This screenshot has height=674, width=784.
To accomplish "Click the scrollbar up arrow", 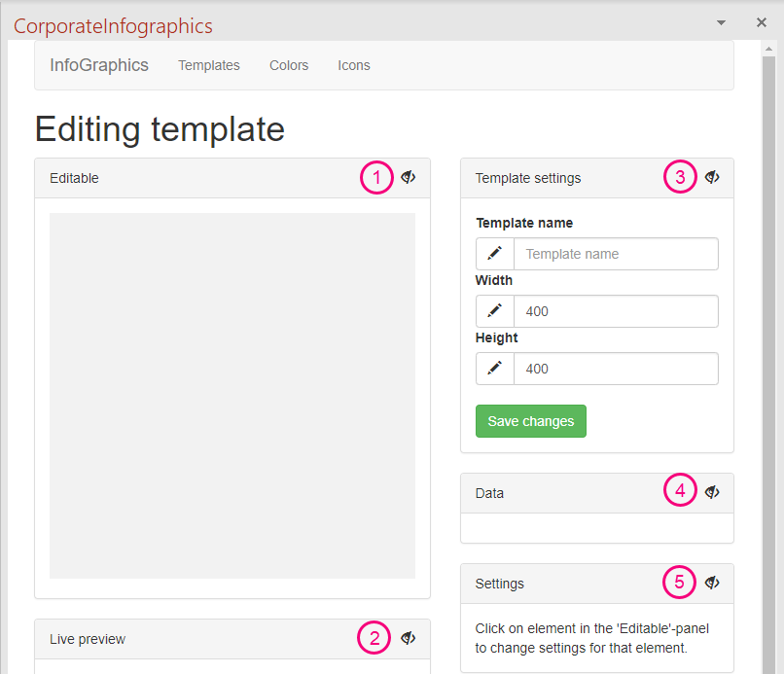I will point(769,49).
